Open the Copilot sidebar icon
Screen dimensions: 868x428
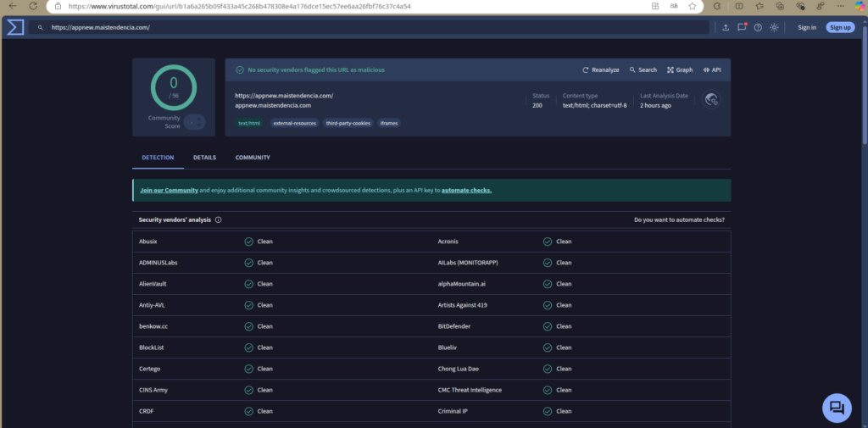[x=860, y=6]
